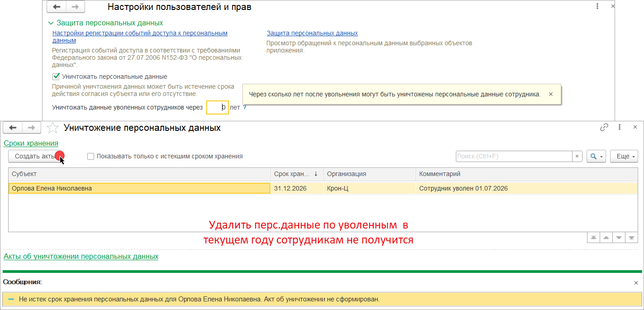Click the Комментарий column header

coord(527,174)
